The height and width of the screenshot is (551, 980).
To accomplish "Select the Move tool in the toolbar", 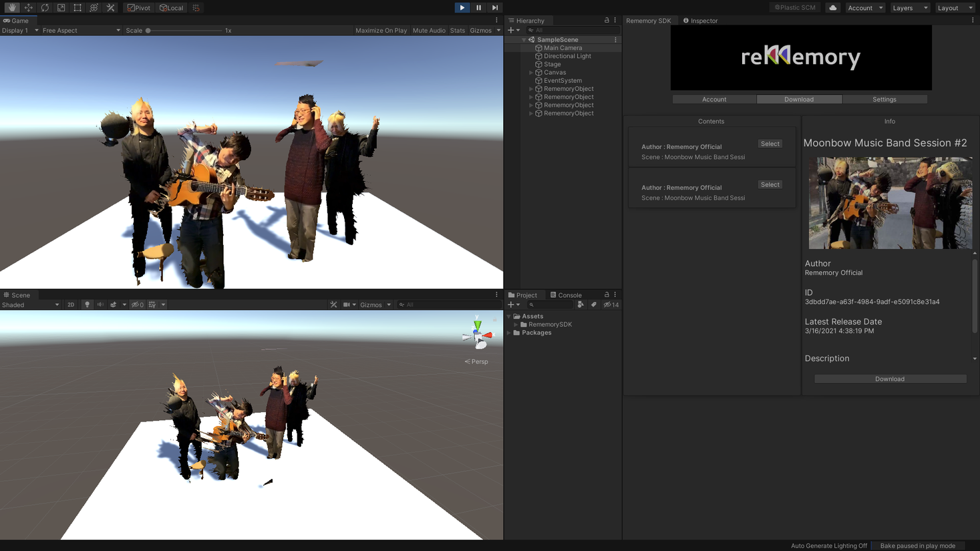I will [x=27, y=7].
